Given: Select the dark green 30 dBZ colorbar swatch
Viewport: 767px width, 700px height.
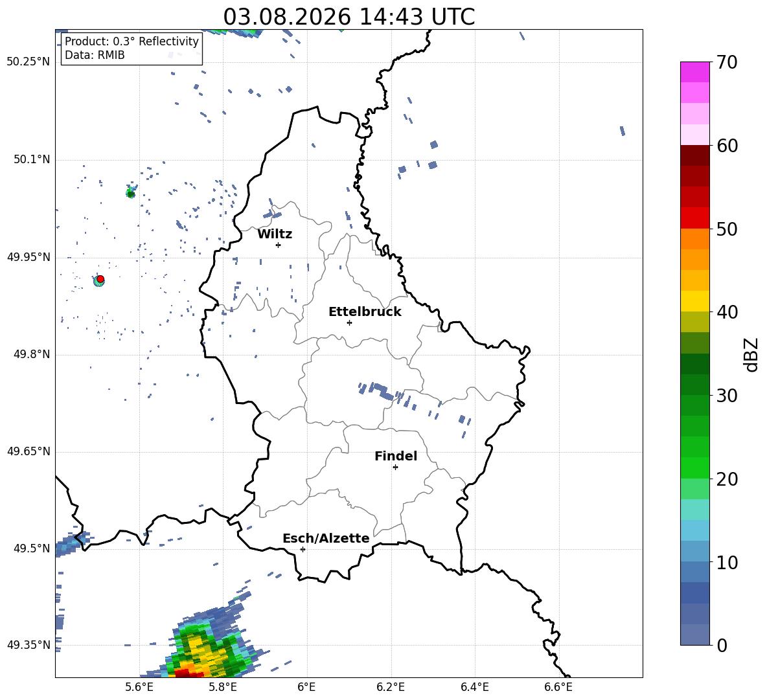Looking at the screenshot, I should coord(694,385).
